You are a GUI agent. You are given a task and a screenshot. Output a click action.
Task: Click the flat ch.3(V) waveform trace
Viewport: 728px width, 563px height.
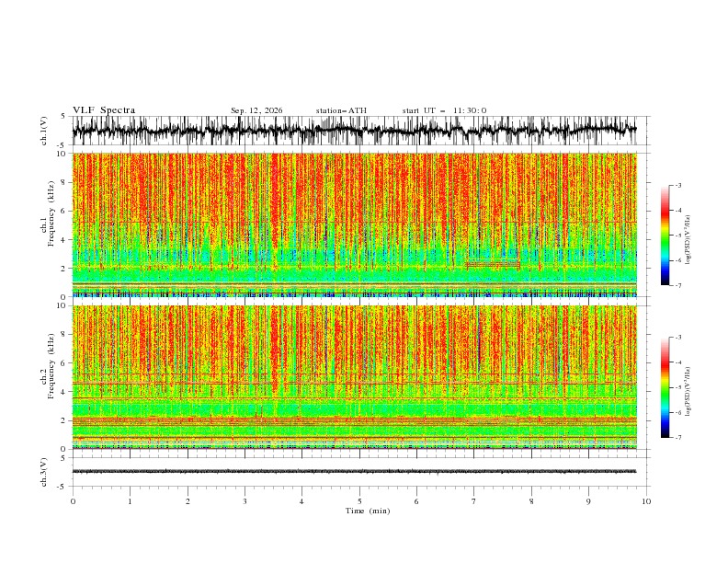click(354, 472)
